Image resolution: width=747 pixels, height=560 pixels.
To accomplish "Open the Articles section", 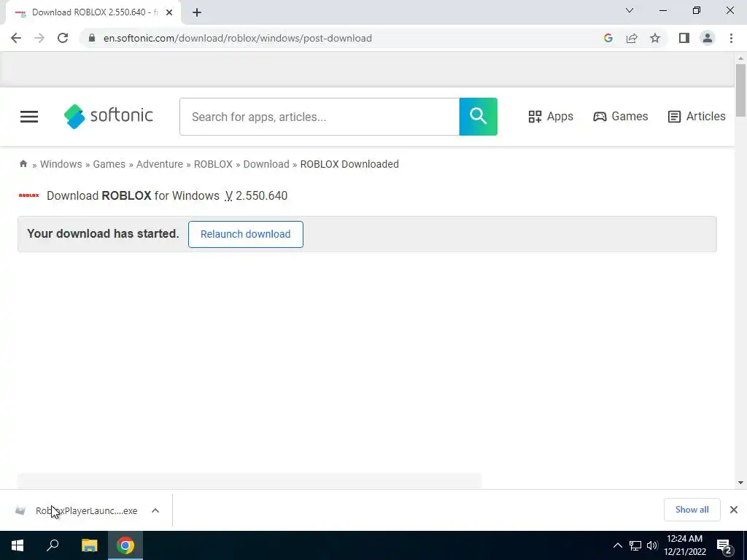I will coord(697,116).
